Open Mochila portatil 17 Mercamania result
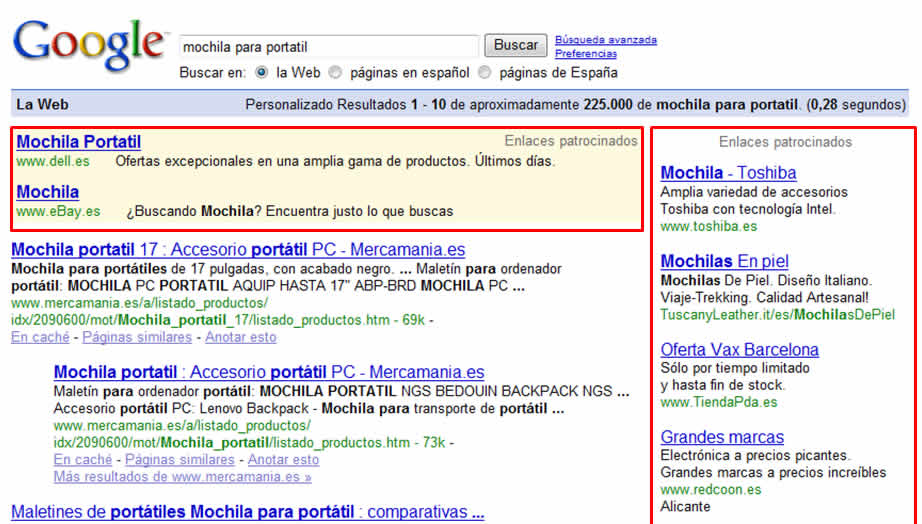The width and height of the screenshot is (922, 524). [238, 249]
